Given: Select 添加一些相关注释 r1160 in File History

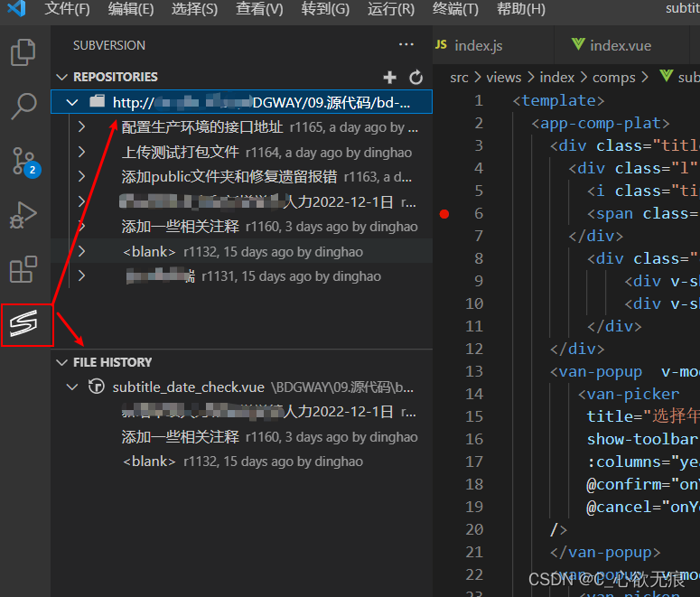Looking at the screenshot, I should (x=241, y=436).
